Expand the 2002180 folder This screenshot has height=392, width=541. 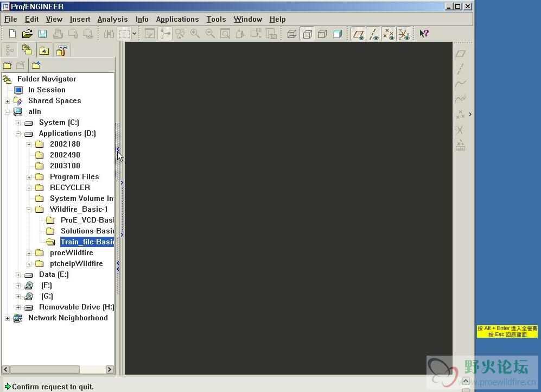(x=29, y=144)
